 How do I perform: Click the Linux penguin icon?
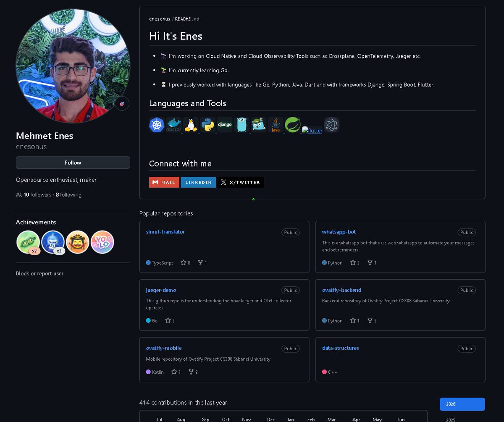tap(191, 125)
